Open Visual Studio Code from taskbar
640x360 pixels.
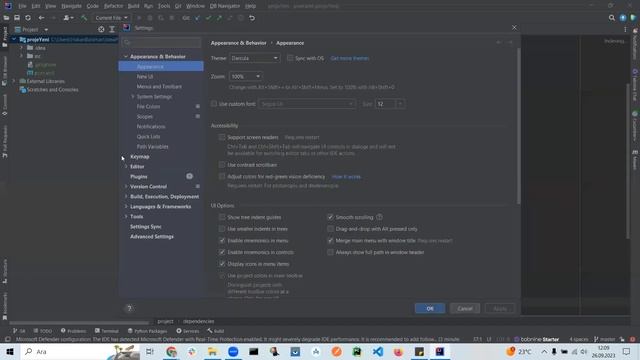point(378,351)
